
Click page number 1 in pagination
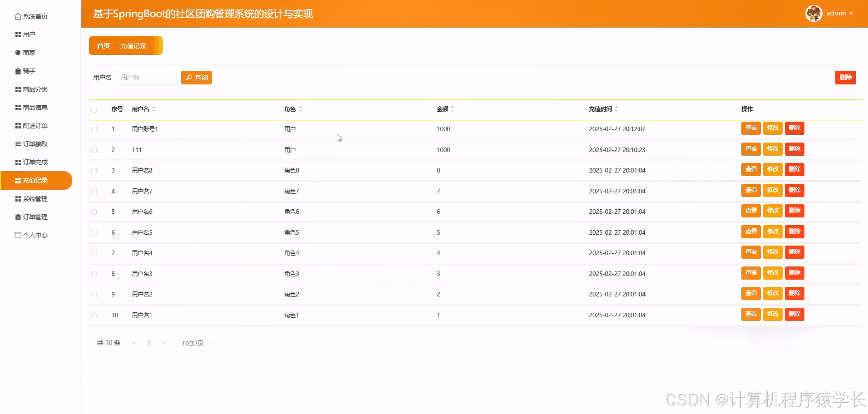[149, 343]
